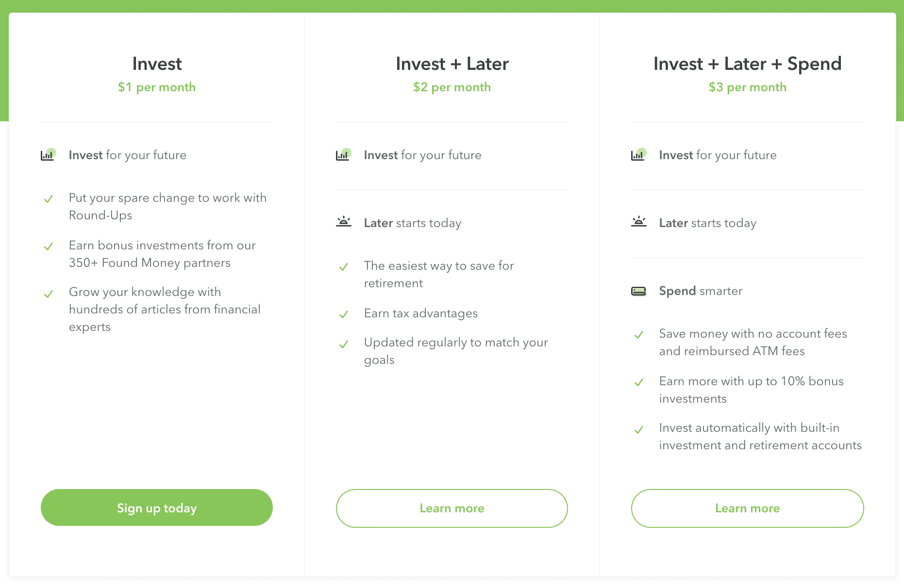Select the Later sunrise icon in the third column
Image resolution: width=904 pixels, height=588 pixels.
[x=639, y=222]
